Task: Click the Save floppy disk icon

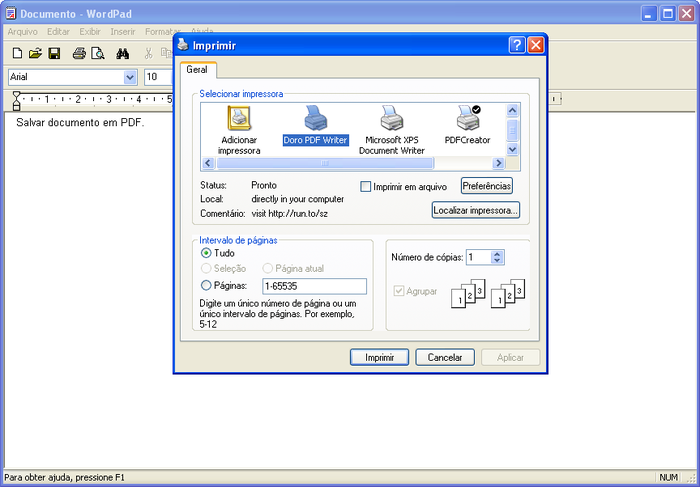Action: (x=54, y=54)
